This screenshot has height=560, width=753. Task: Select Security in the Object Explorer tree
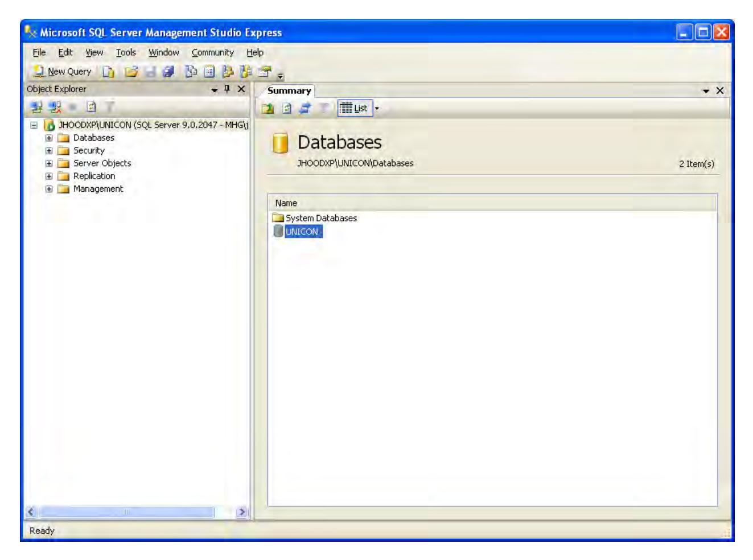coord(89,151)
